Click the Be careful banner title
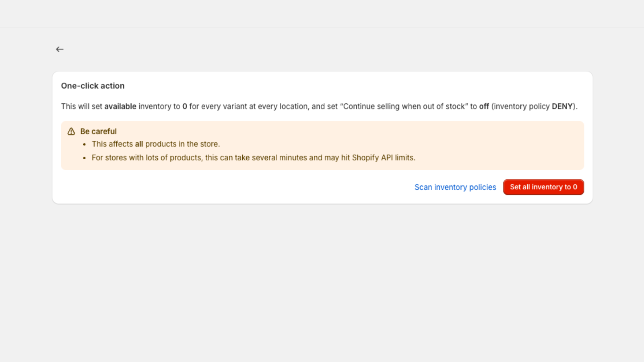The height and width of the screenshot is (362, 644). [x=99, y=132]
